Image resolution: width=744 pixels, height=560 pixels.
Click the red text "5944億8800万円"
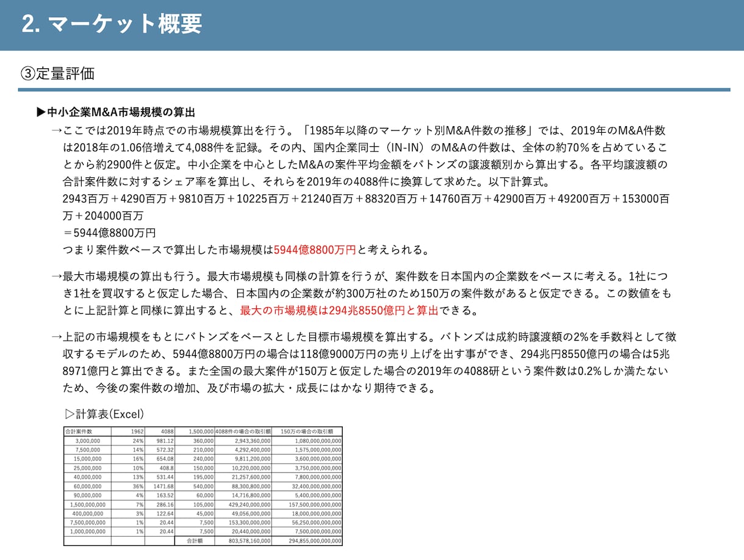[x=315, y=249]
